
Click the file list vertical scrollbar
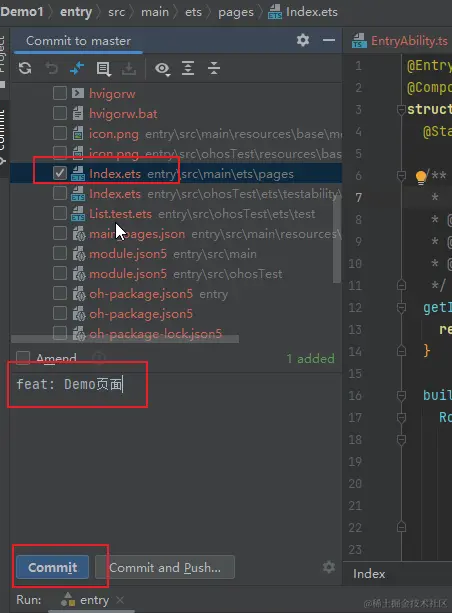(337, 238)
